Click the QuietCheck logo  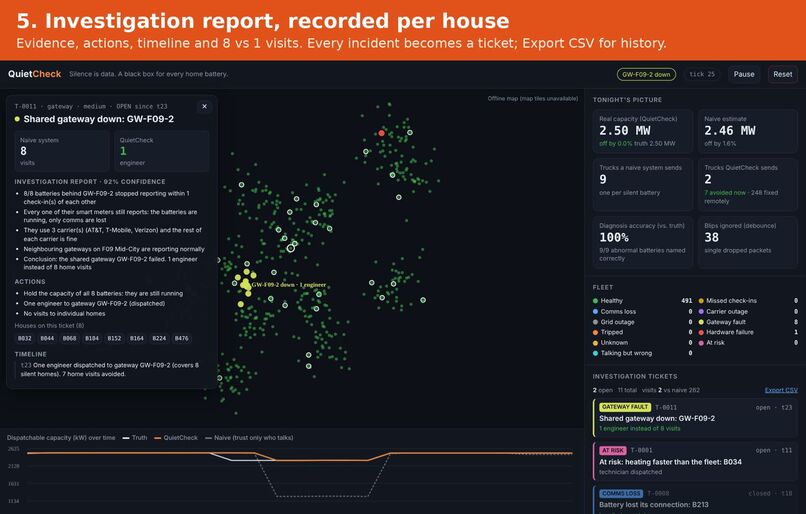(x=34, y=74)
